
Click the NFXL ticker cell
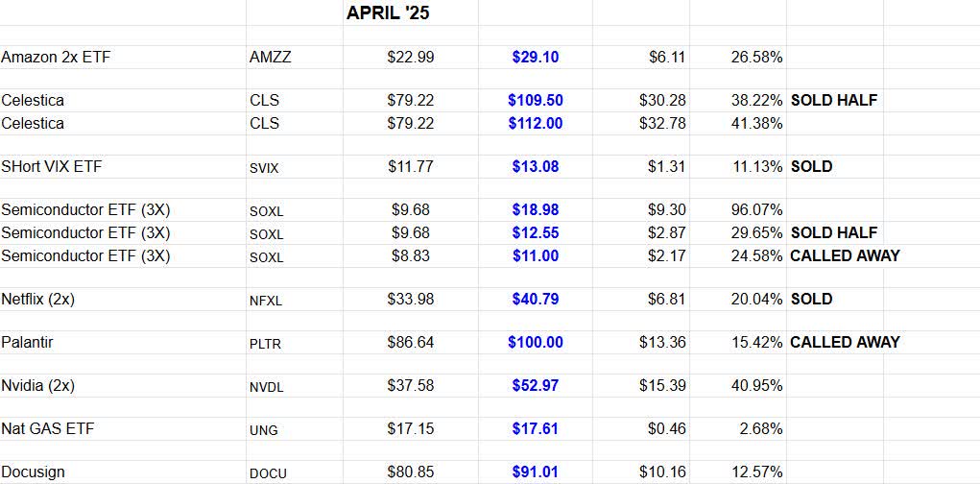(266, 300)
